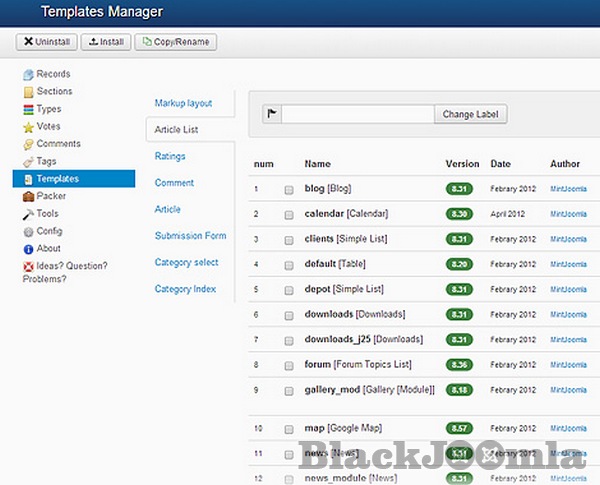Switch to the Markup layout tab
Screen dimensions: 600x485
pos(183,103)
